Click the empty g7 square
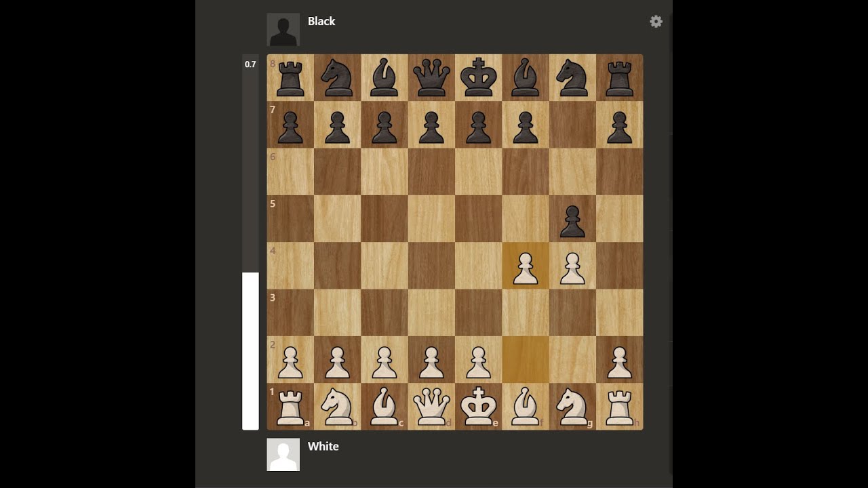The width and height of the screenshot is (868, 488). click(572, 125)
